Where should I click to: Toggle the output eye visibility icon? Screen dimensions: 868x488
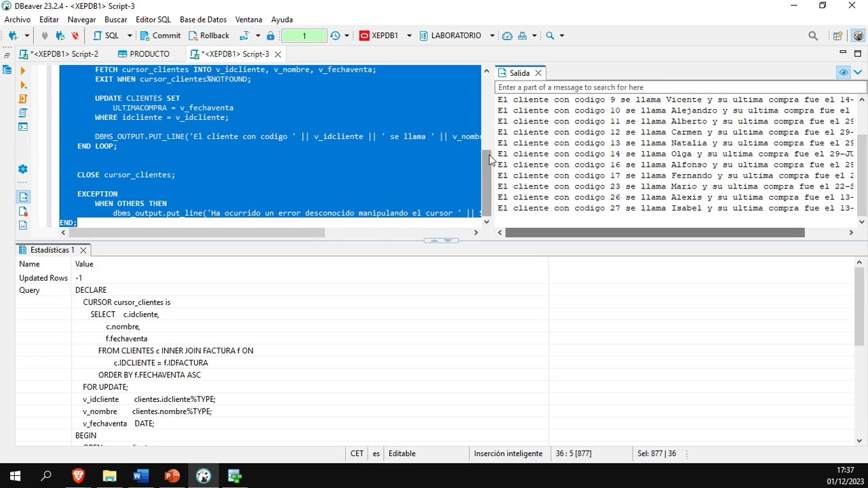click(x=844, y=73)
